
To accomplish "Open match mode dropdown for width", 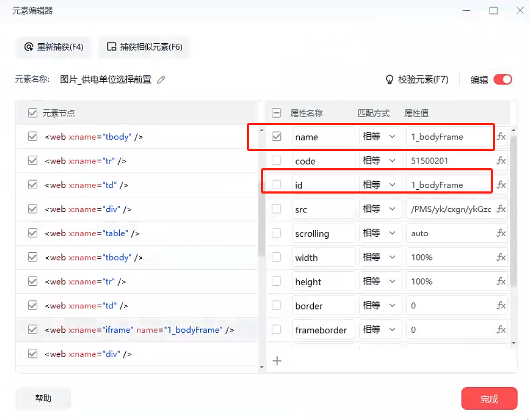I will click(380, 257).
